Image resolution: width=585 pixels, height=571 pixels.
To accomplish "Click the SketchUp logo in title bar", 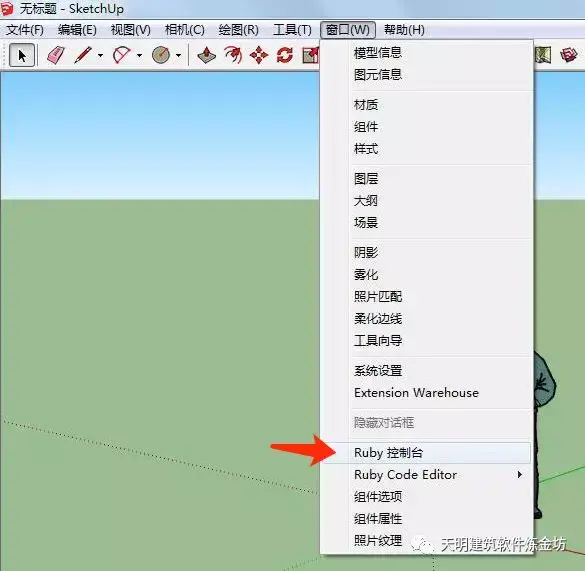I will tap(7, 8).
